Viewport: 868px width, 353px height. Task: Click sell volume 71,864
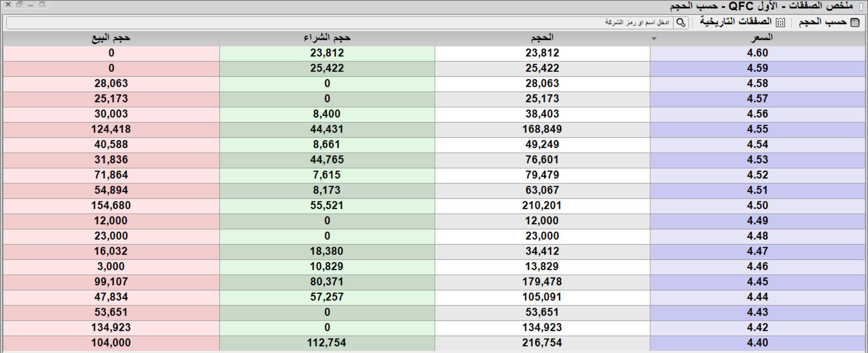click(x=111, y=175)
